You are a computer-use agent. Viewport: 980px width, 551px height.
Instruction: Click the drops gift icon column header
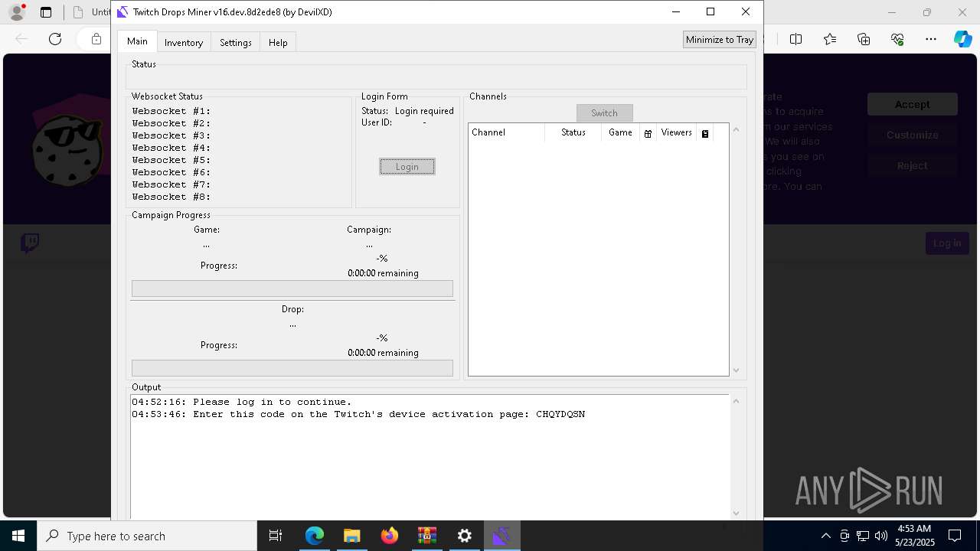pyautogui.click(x=648, y=133)
